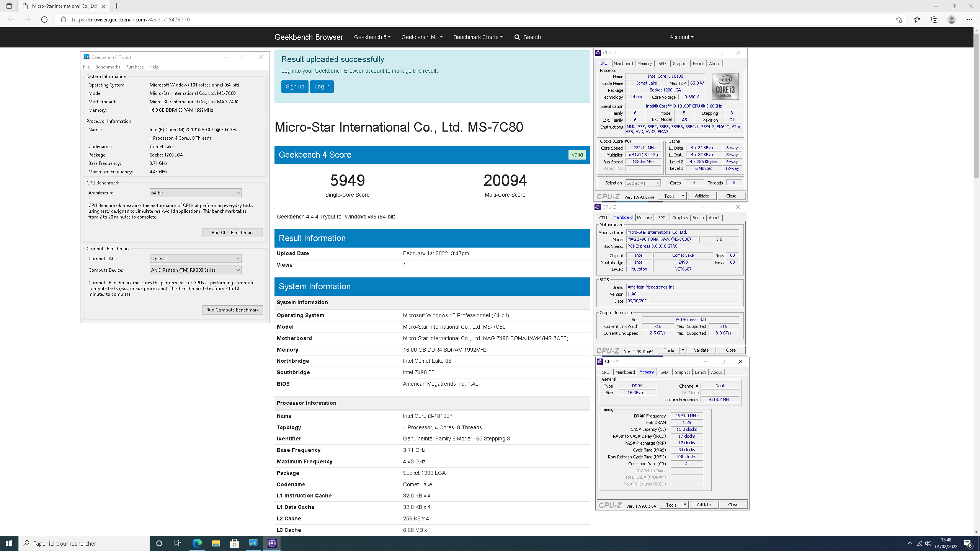Screen dimensions: 980x551
Task: Open the Purchase menu in Geekbench 4
Action: (135, 67)
